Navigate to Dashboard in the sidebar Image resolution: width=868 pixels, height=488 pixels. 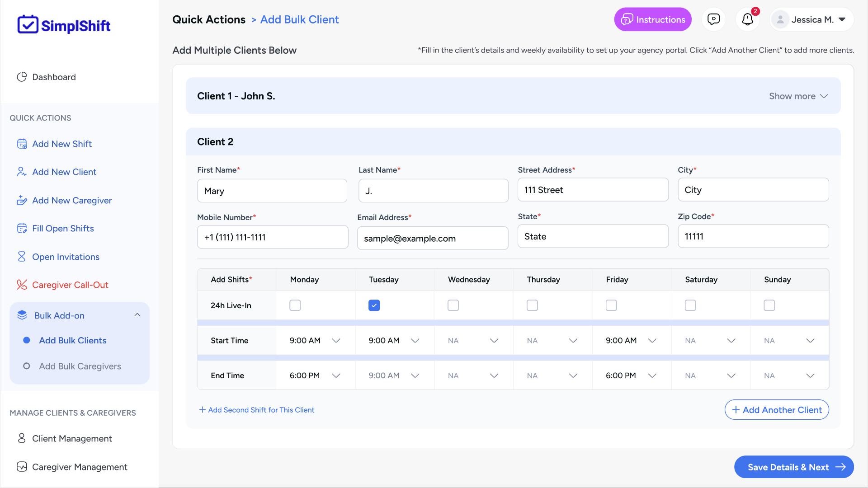[x=54, y=77]
